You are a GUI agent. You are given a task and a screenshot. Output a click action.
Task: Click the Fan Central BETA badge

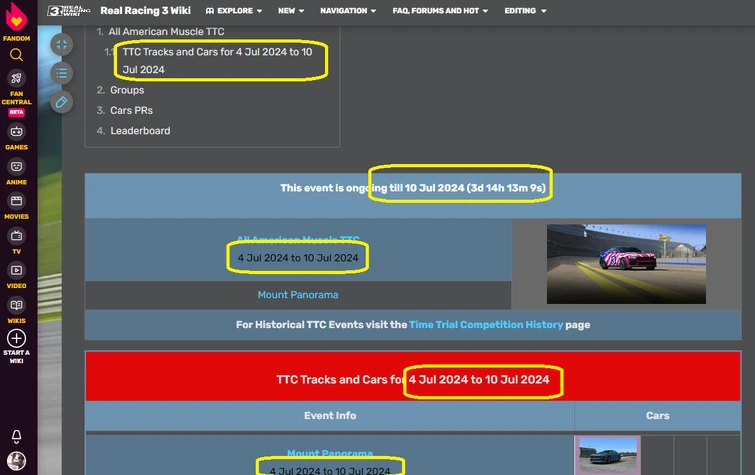click(16, 112)
